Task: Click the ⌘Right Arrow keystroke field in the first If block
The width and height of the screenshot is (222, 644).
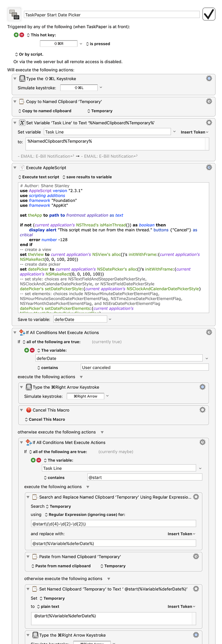Action: (x=85, y=396)
